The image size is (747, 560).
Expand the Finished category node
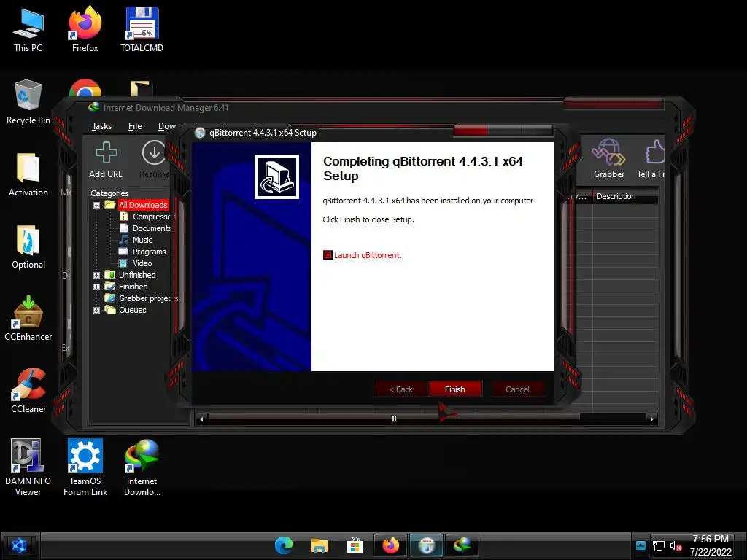click(97, 287)
